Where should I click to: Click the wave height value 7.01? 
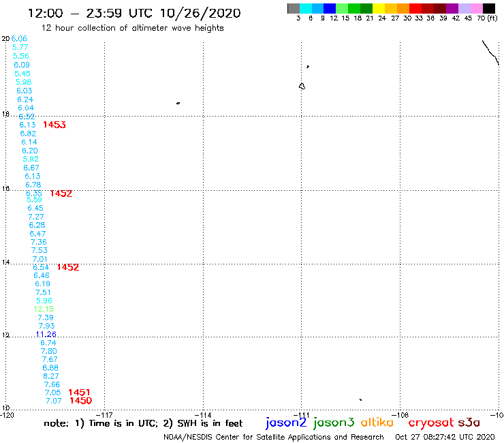coord(40,259)
